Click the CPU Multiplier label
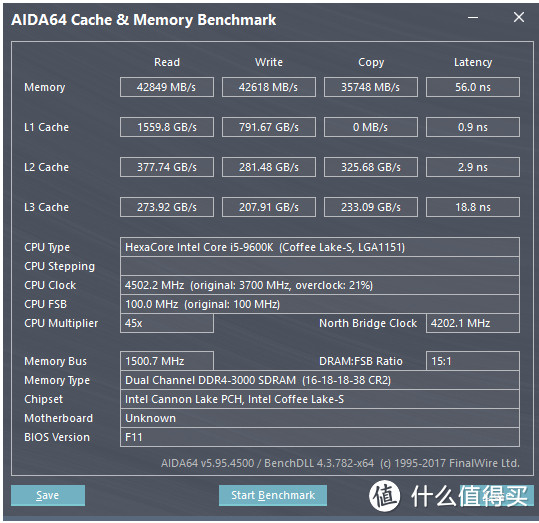This screenshot has width=539, height=523. tap(61, 323)
